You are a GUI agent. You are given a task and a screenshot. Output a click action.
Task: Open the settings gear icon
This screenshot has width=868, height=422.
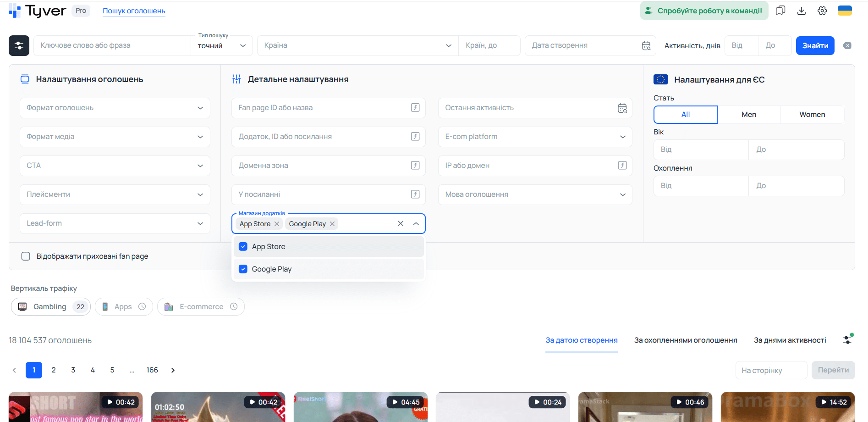tap(823, 11)
